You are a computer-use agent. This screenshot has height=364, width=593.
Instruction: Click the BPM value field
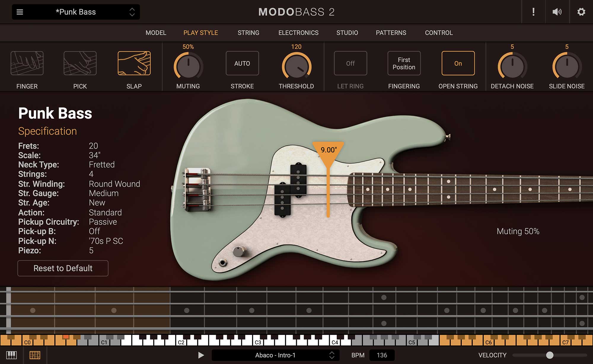[x=382, y=355]
